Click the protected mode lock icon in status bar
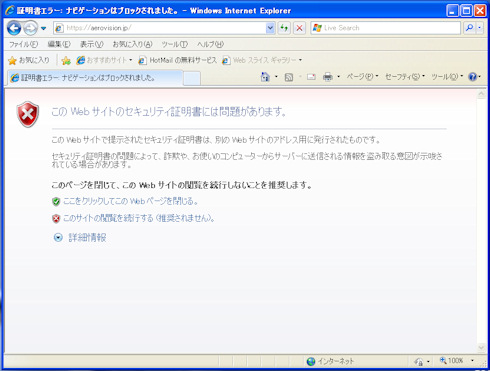The height and width of the screenshot is (371, 490). click(x=419, y=361)
